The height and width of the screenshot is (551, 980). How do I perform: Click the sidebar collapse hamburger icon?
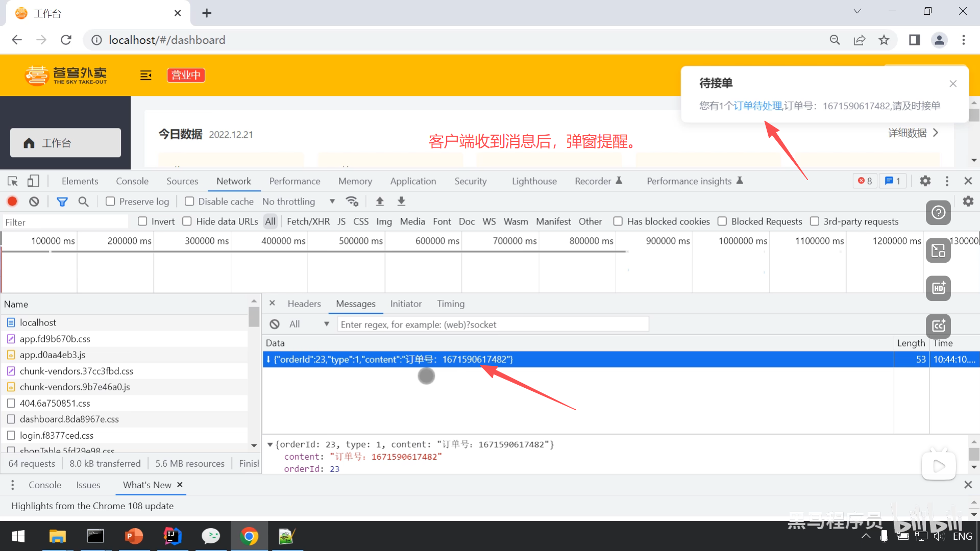click(146, 76)
